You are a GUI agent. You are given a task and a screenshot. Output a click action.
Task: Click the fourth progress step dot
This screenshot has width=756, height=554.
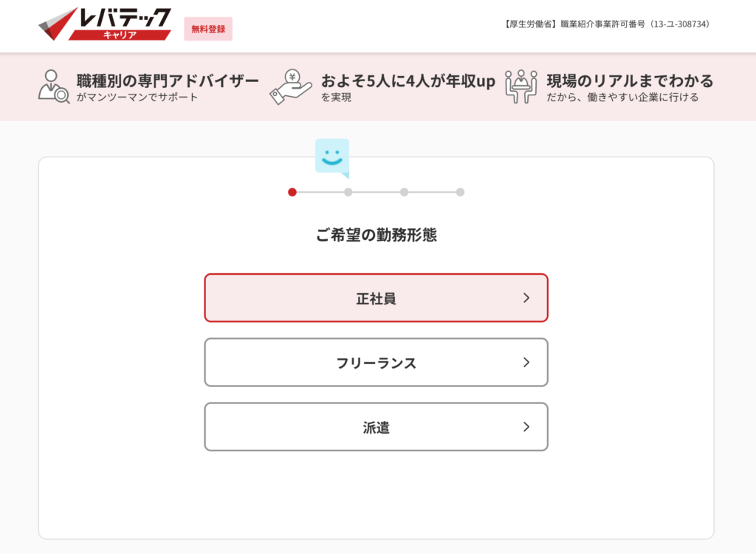[x=461, y=192]
